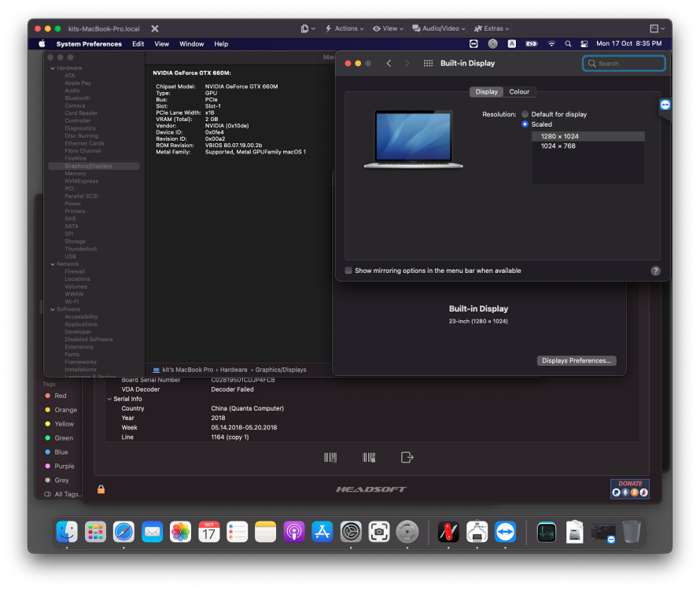This screenshot has width=700, height=590.
Task: Open Reminders from the Dock
Action: [237, 532]
